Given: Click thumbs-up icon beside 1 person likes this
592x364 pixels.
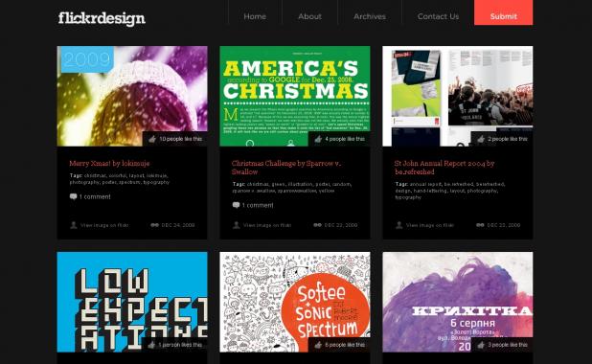Looking at the screenshot, I should click(151, 345).
